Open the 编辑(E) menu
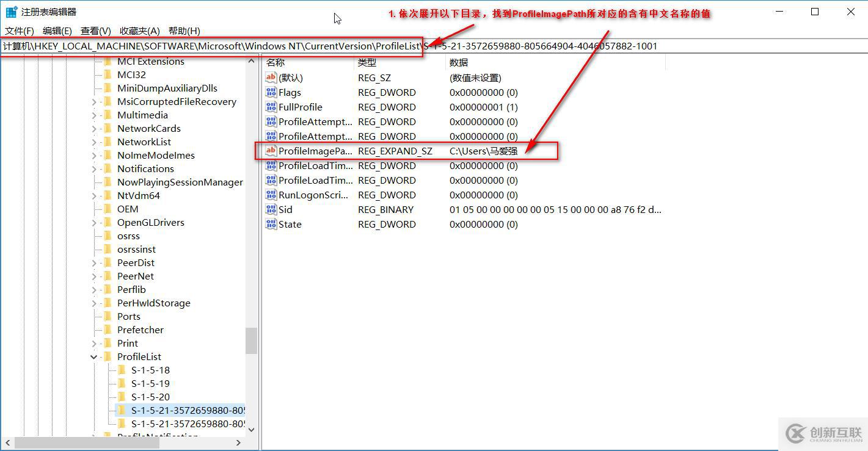 click(x=57, y=31)
